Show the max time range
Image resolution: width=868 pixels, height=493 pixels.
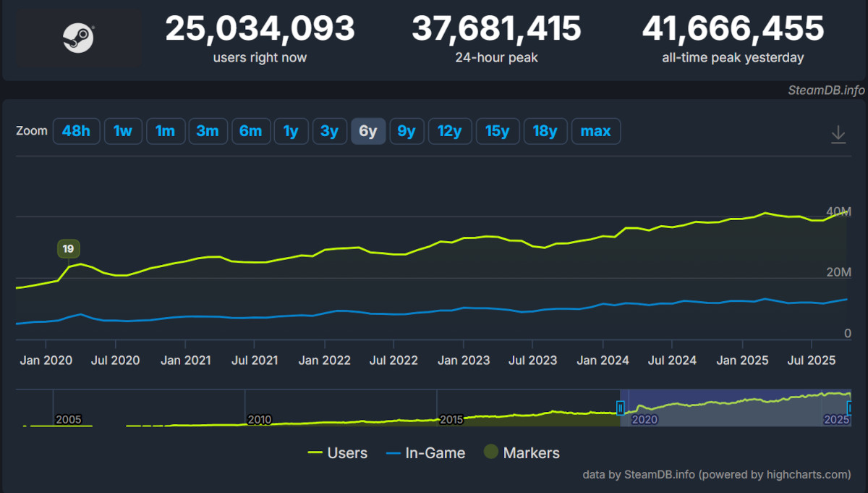pos(595,131)
